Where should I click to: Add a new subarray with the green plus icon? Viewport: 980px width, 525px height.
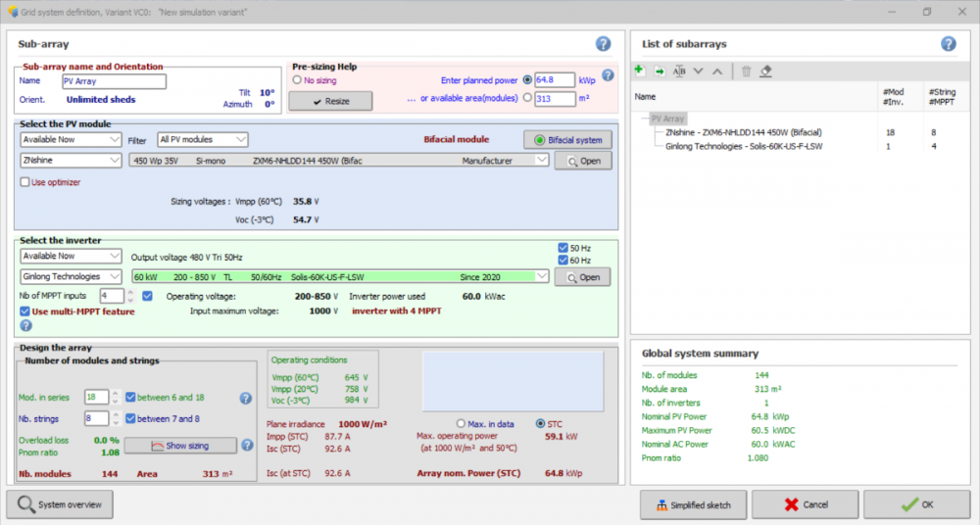tap(639, 71)
